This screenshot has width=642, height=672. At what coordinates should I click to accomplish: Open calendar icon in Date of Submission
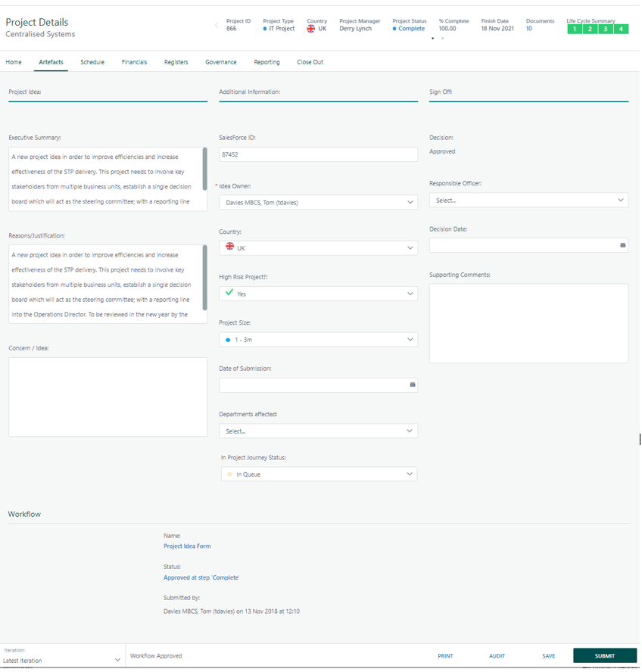click(x=413, y=385)
